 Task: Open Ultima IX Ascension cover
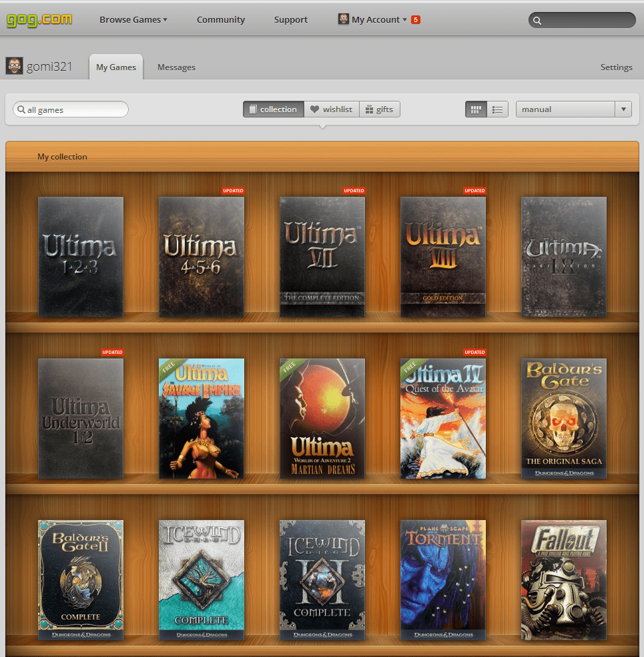click(x=564, y=257)
